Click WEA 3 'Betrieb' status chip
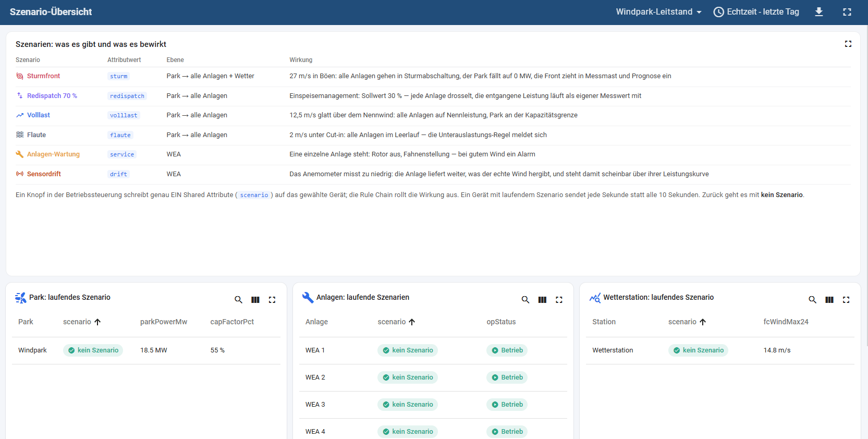The height and width of the screenshot is (439, 868). click(507, 405)
